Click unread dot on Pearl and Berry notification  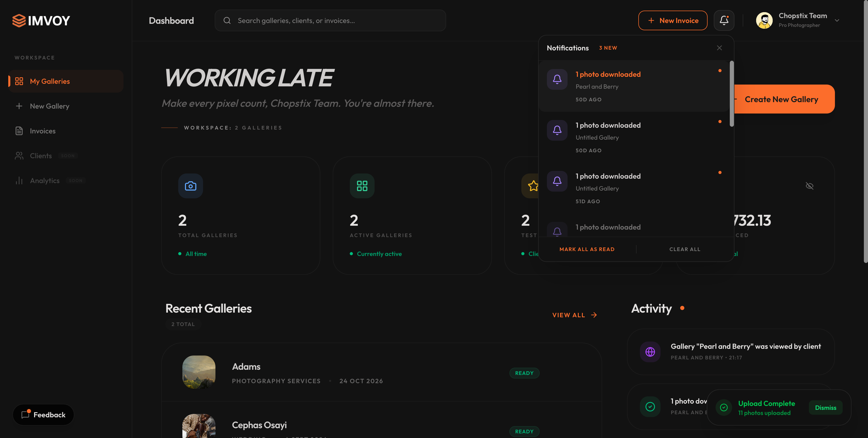[720, 71]
